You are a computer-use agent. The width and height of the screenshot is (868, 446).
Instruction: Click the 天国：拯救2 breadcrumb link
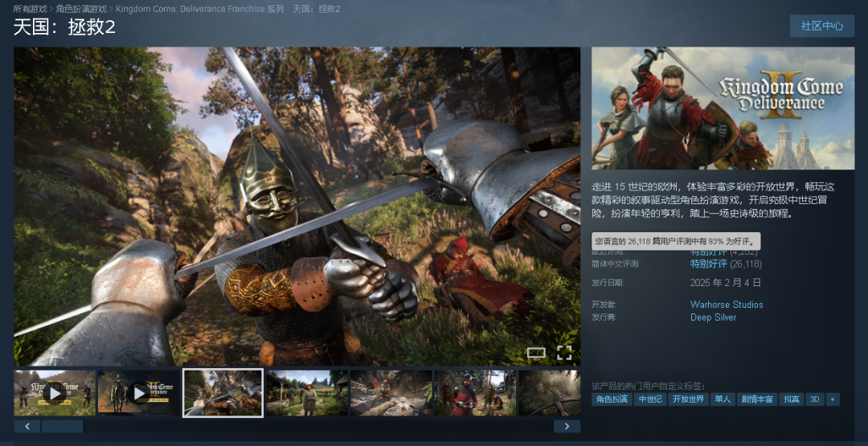(x=316, y=9)
